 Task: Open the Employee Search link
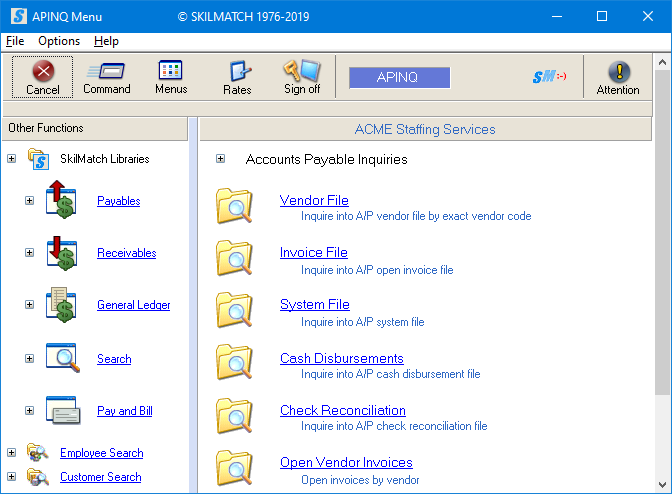[102, 453]
